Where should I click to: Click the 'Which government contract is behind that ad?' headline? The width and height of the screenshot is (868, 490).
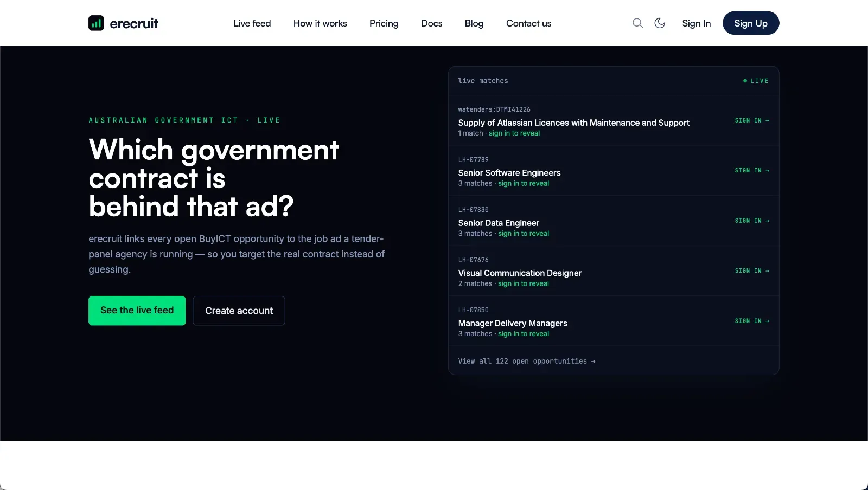point(214,178)
